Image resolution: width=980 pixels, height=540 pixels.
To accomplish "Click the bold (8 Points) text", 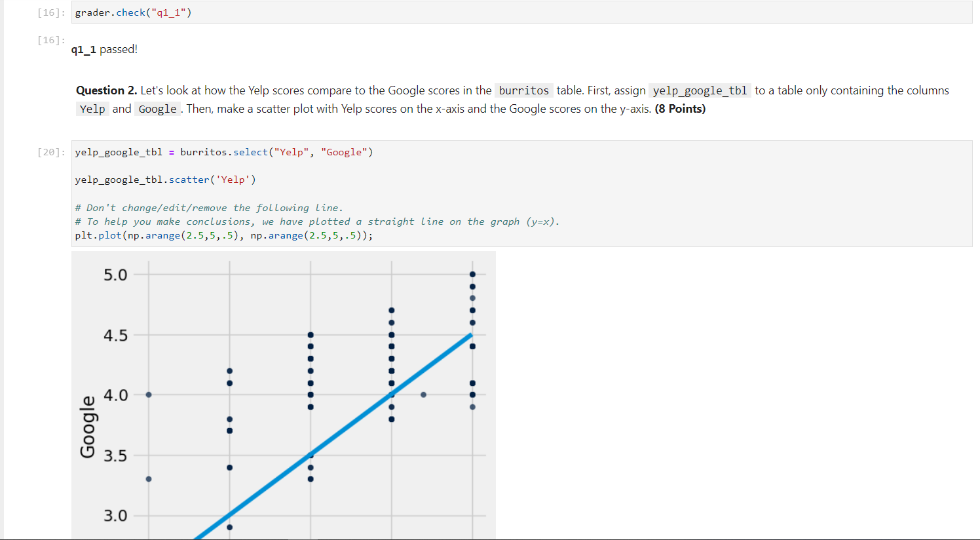I will pos(680,109).
